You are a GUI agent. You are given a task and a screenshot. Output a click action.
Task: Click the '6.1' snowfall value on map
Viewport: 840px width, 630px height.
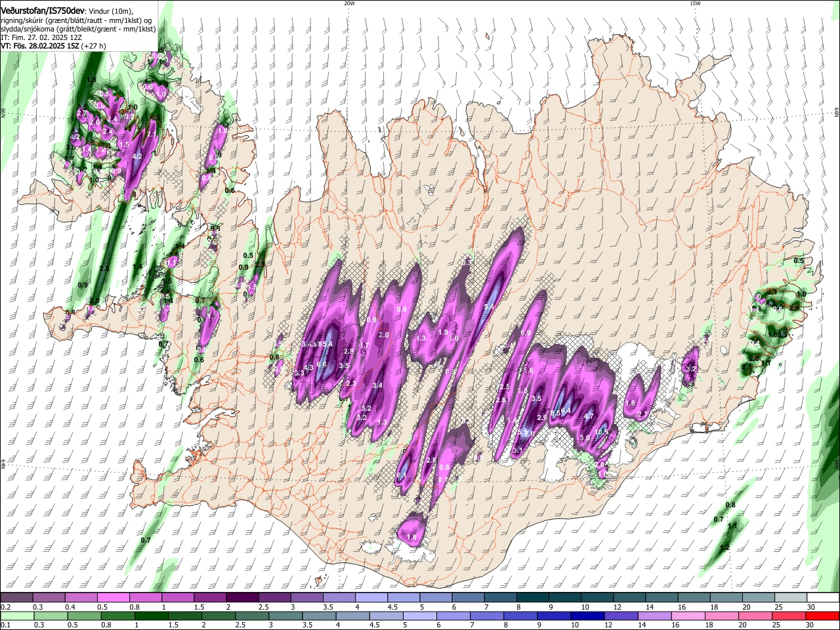pyautogui.click(x=402, y=474)
